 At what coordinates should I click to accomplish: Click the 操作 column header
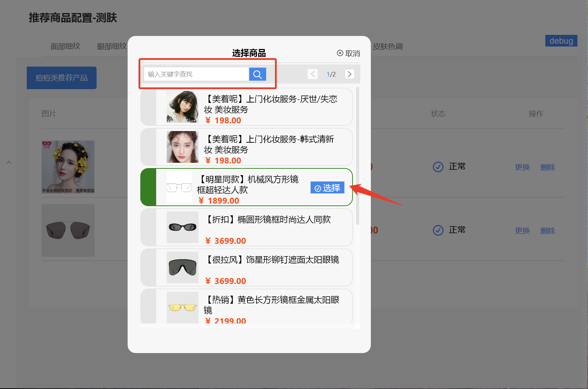click(x=536, y=113)
